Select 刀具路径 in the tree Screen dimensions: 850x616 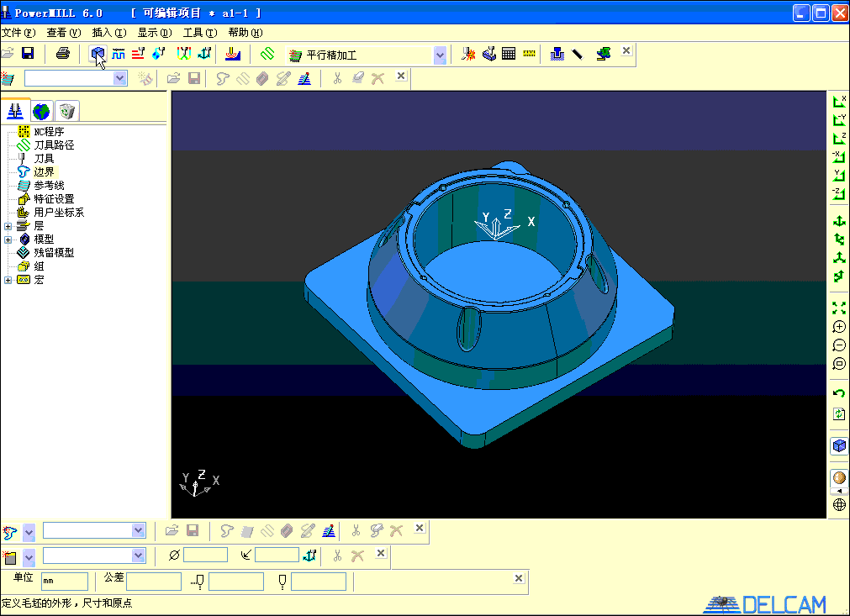(x=54, y=145)
